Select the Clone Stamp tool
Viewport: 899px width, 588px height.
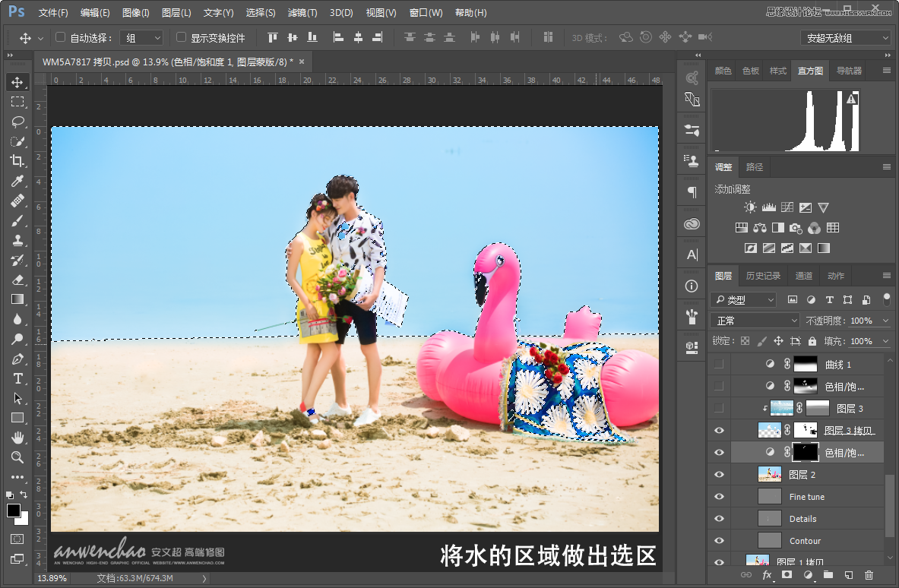(17, 240)
